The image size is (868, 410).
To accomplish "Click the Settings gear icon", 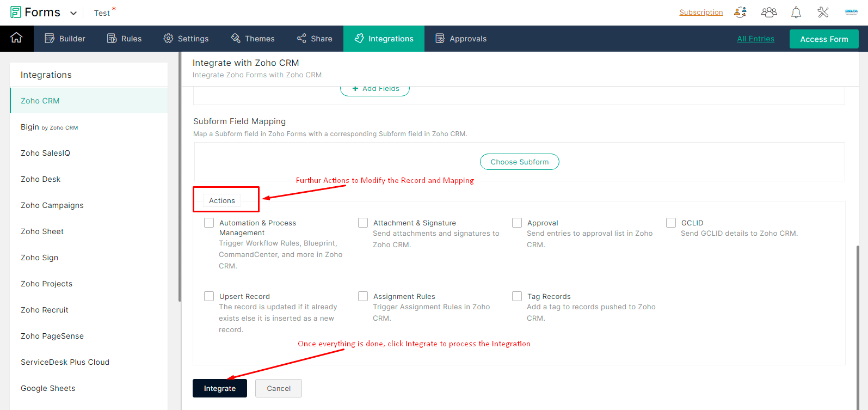I will 168,38.
